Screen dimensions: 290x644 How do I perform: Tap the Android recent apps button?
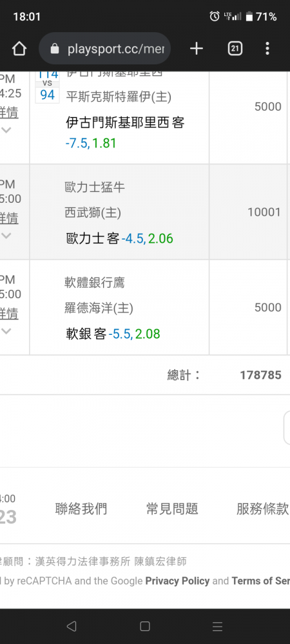coord(218,626)
